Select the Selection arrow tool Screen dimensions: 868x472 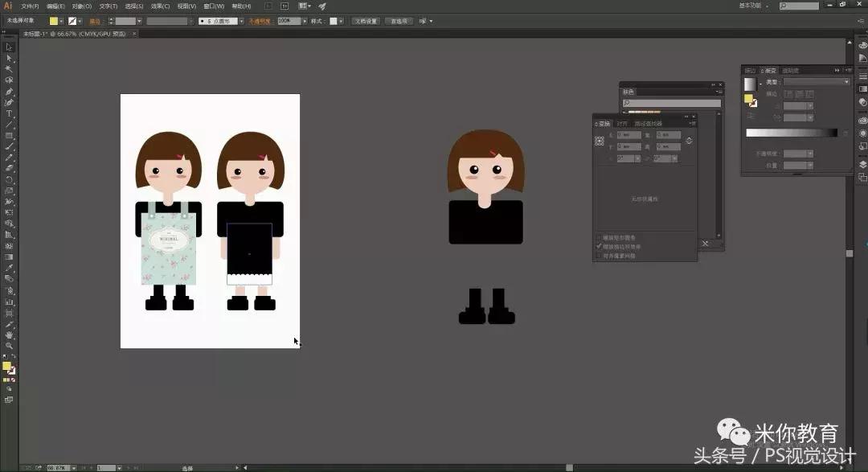[9, 47]
